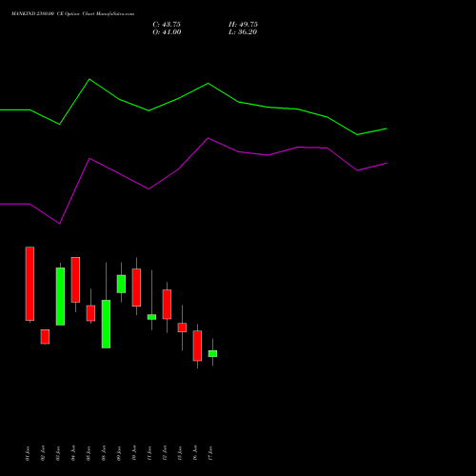The height and width of the screenshot is (476, 476).
Task: Select the 01 date label on axis
Action: 28,453
